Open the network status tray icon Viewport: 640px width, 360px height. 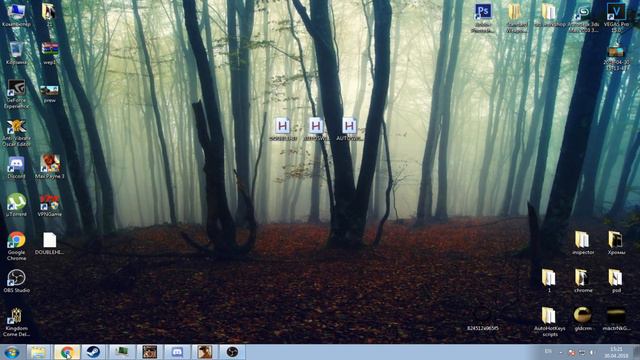pos(582,353)
